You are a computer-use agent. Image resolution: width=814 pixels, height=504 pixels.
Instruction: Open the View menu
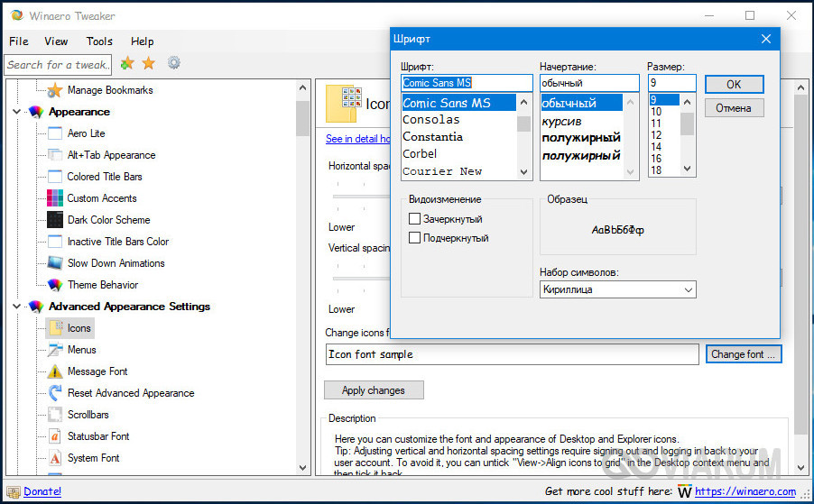[x=56, y=41]
